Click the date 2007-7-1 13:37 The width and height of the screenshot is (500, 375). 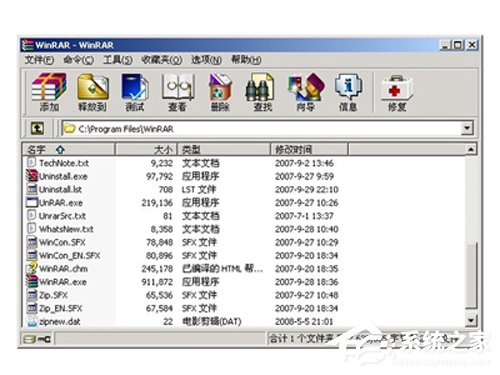coord(304,216)
